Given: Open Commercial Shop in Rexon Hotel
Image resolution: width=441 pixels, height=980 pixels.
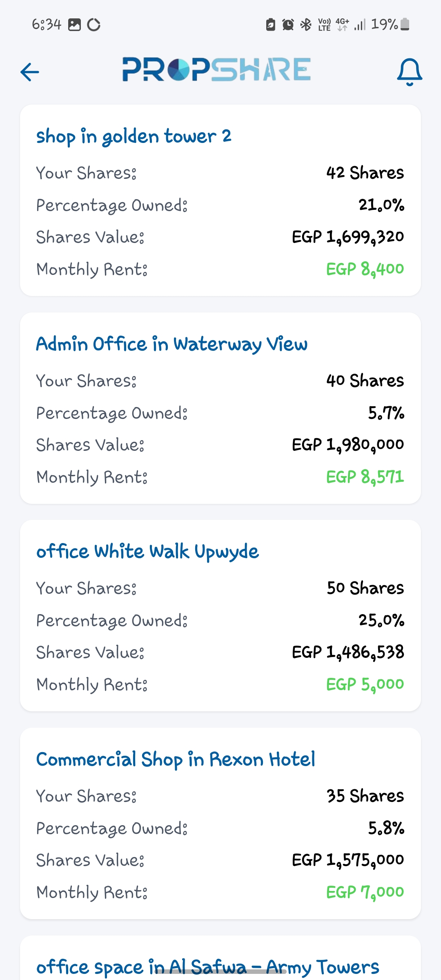Looking at the screenshot, I should point(176,759).
